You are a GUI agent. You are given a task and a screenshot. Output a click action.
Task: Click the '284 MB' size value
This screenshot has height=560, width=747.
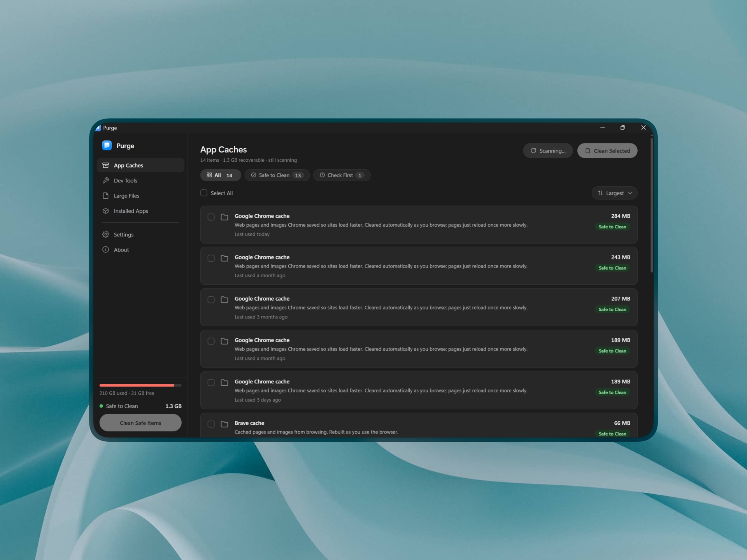tap(621, 216)
